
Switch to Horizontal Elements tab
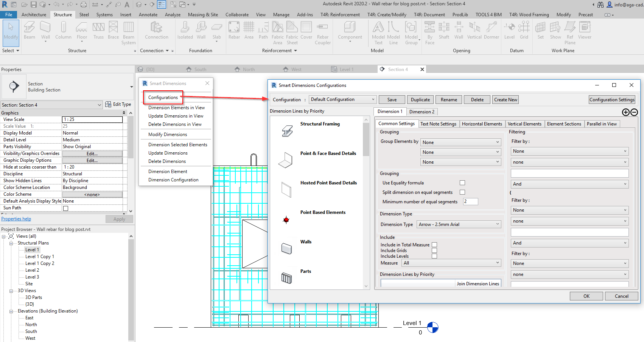coord(482,124)
